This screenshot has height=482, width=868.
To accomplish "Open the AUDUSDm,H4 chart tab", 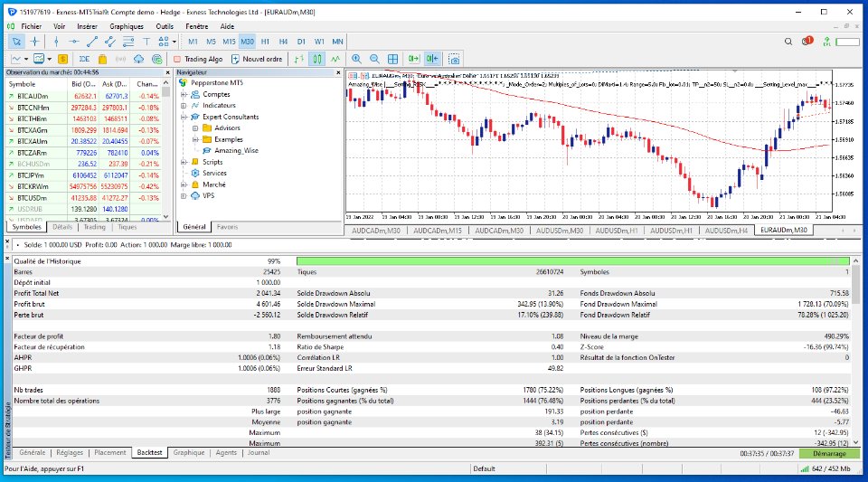I will 726,231.
